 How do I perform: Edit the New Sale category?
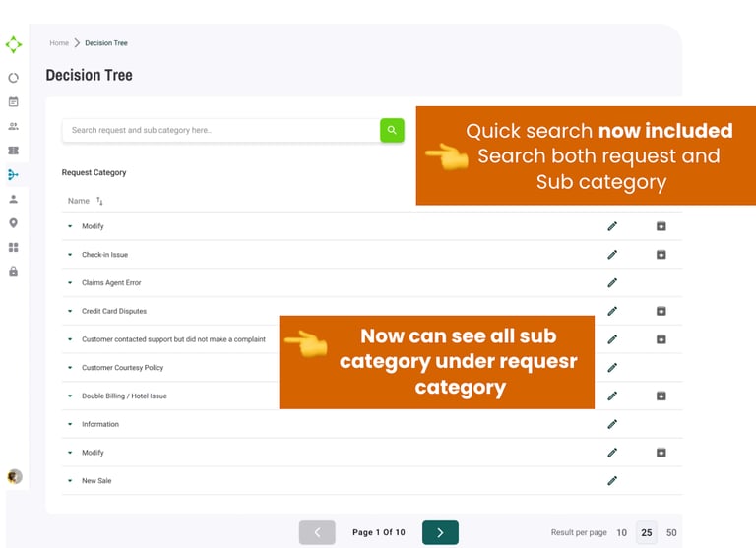612,481
